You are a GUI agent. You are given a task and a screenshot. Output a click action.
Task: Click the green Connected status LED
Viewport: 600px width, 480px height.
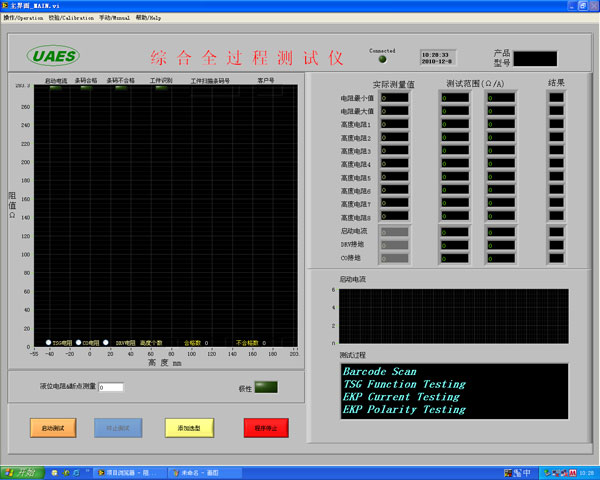[x=382, y=59]
